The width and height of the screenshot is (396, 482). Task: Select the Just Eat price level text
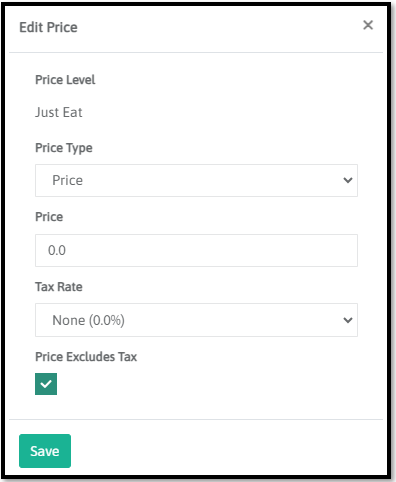(x=59, y=112)
